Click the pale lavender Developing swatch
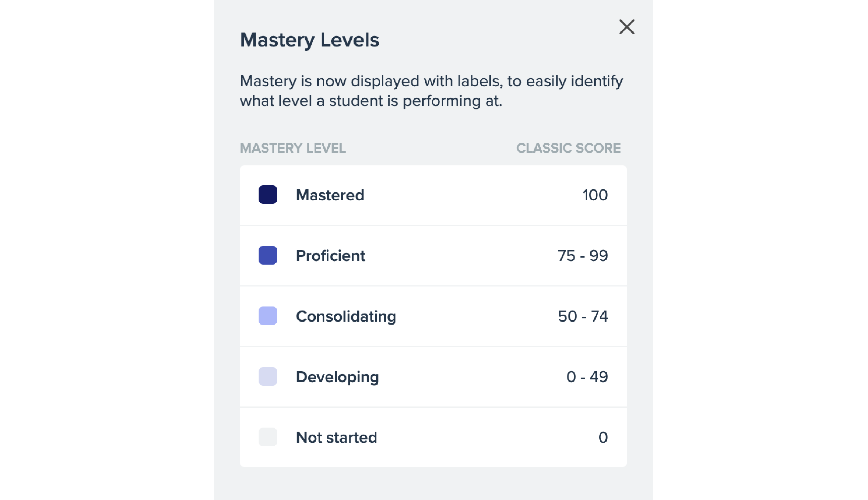Image resolution: width=868 pixels, height=500 pixels. click(268, 376)
